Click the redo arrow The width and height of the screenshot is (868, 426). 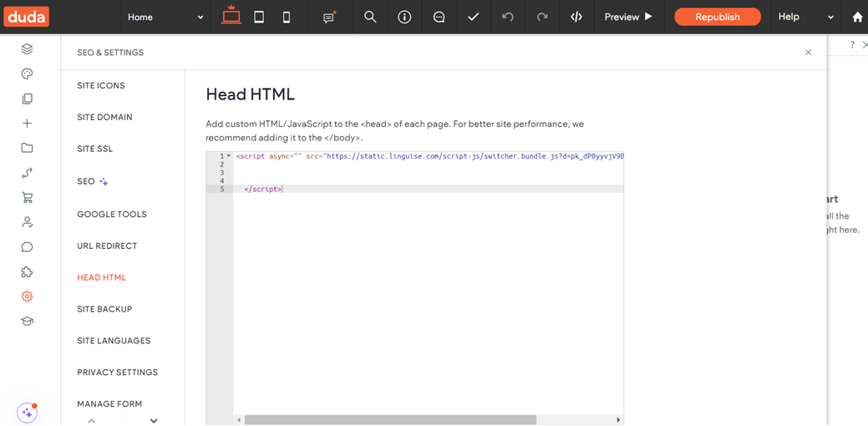point(542,18)
